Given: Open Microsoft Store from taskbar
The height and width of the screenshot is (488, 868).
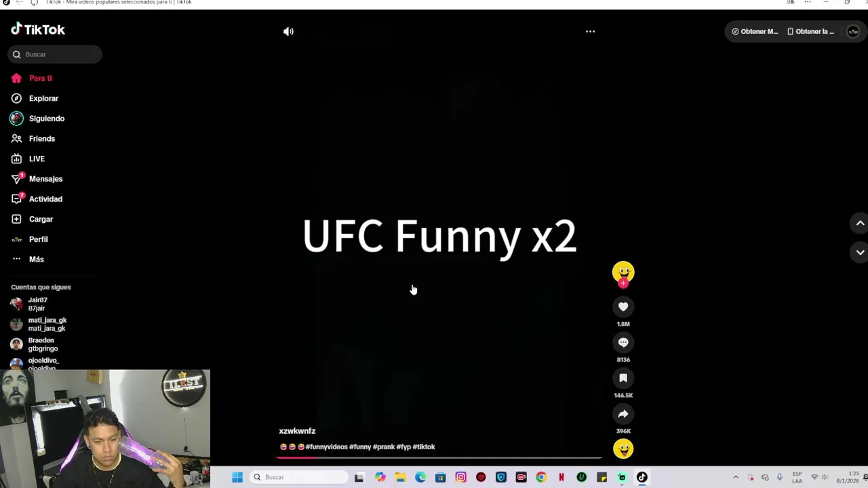Looking at the screenshot, I should pyautogui.click(x=440, y=477).
